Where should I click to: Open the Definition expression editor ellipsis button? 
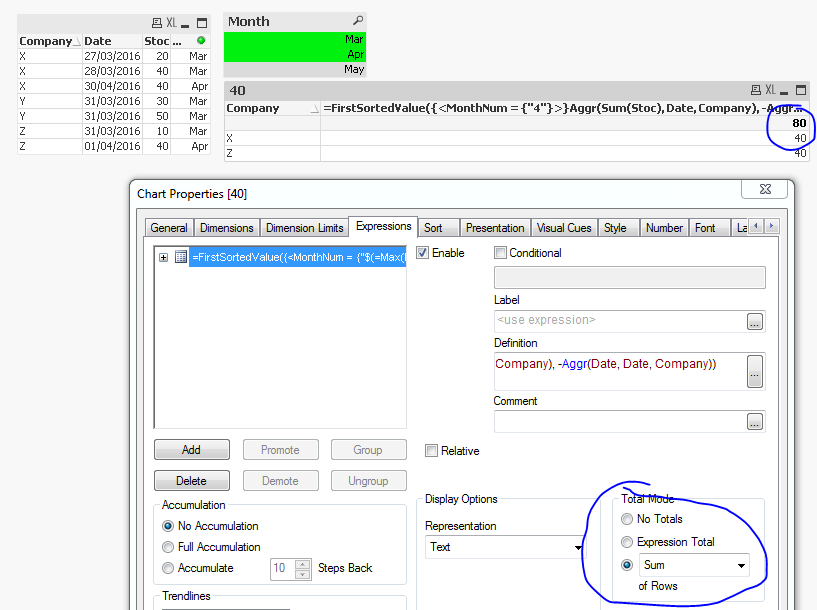pyautogui.click(x=755, y=371)
